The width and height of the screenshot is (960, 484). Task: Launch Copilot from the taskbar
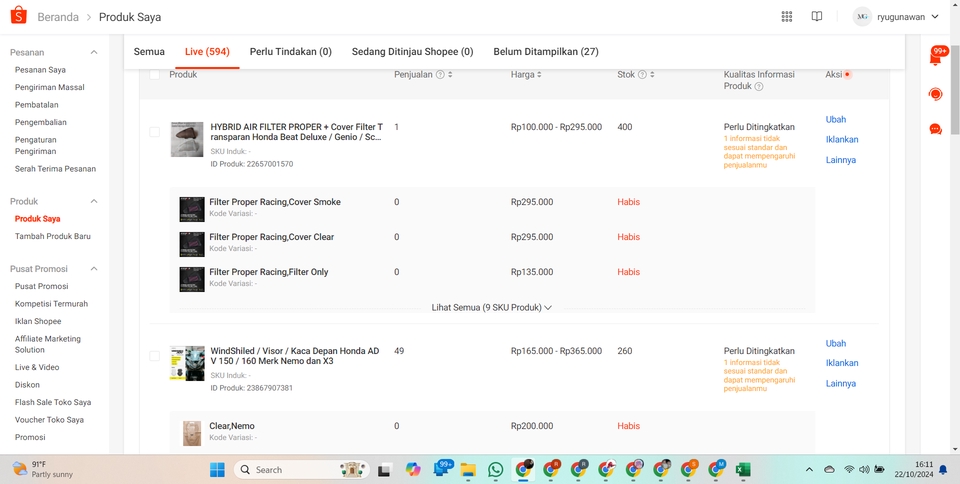pyautogui.click(x=413, y=469)
